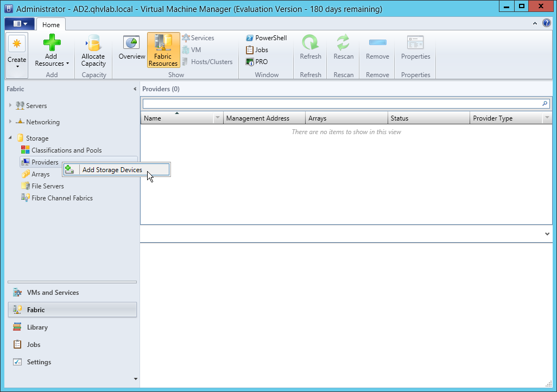Open the Library workspace

[x=37, y=327]
